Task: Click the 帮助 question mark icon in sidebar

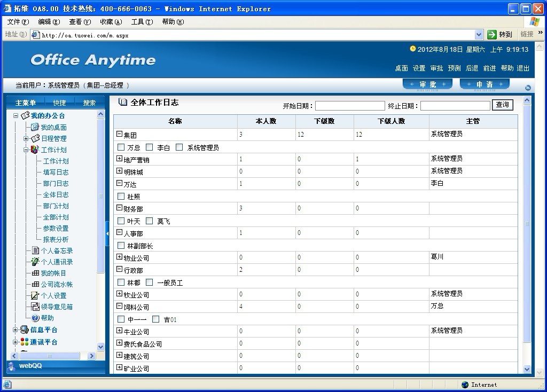Action: click(35, 318)
